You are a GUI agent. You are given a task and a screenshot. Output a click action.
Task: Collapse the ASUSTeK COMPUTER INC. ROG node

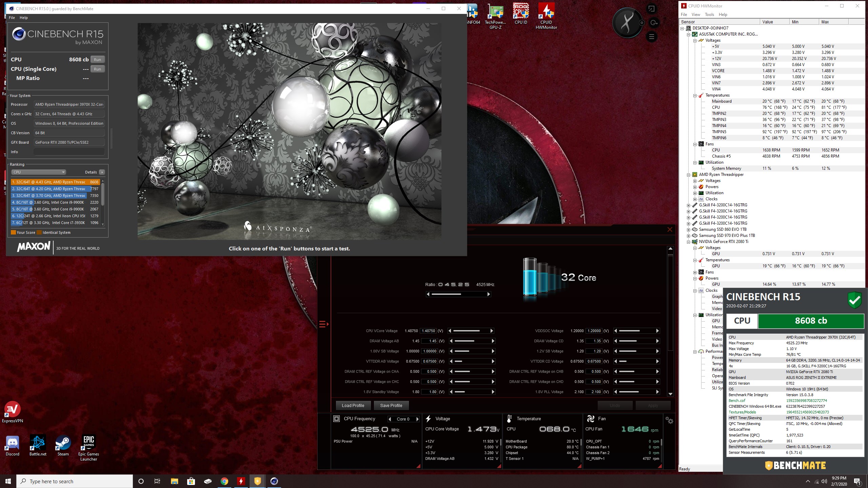689,34
